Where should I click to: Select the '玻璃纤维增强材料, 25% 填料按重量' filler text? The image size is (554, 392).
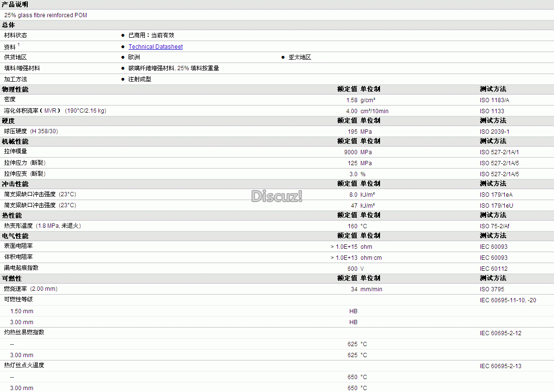[x=174, y=68]
